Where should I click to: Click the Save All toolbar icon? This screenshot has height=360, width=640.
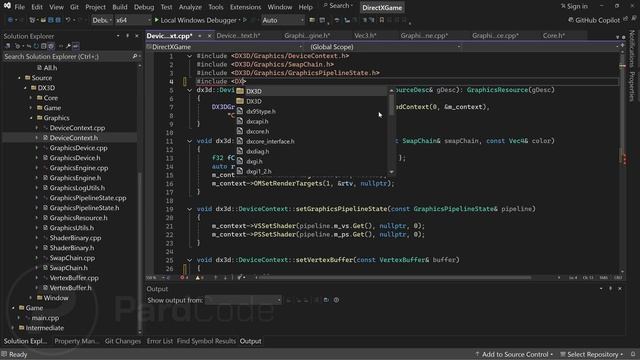click(x=58, y=20)
